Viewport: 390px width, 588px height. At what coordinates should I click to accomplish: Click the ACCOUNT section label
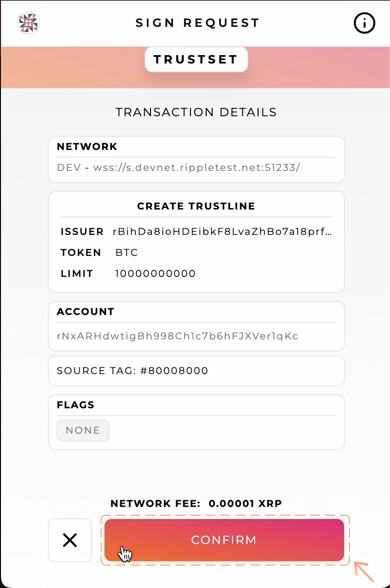[86, 312]
